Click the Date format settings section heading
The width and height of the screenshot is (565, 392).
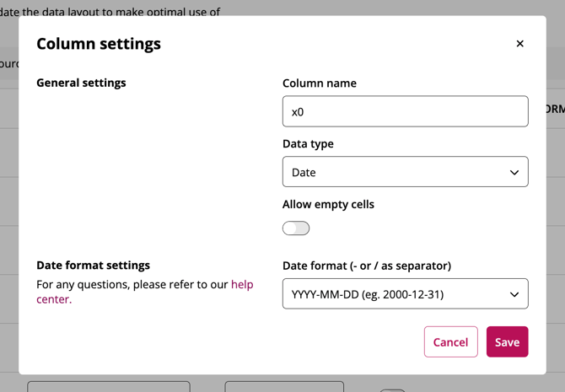(x=93, y=265)
